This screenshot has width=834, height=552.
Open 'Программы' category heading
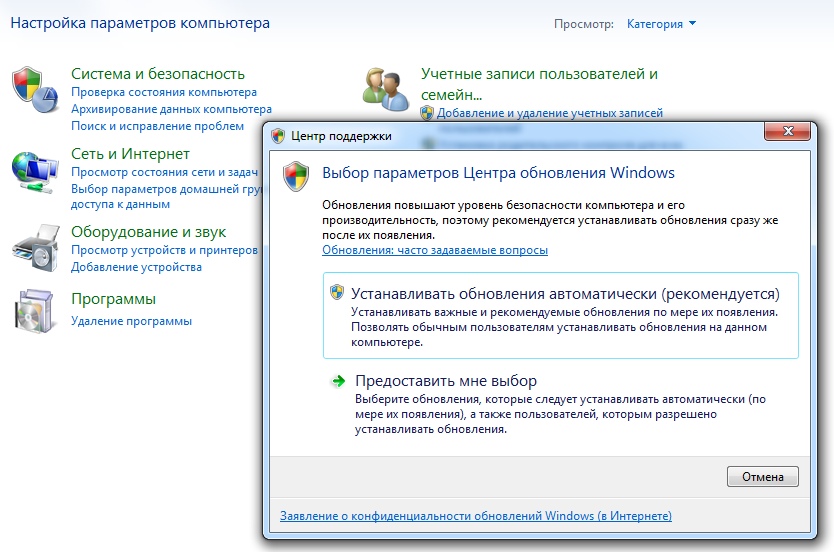[113, 299]
